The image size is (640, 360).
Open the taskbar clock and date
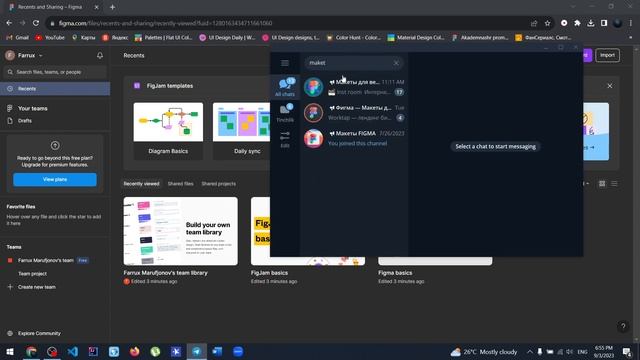603,351
